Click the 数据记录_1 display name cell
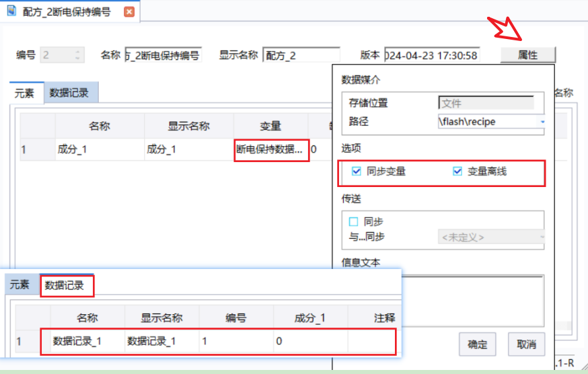The width and height of the screenshot is (588, 374). [162, 341]
